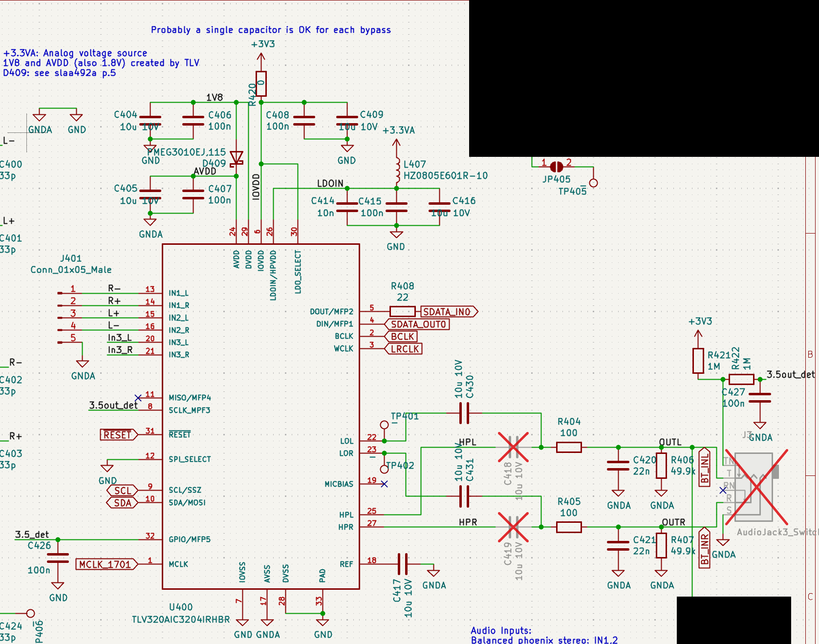Click the D409 diode symbol
Image resolution: width=819 pixels, height=644 pixels.
click(x=236, y=158)
